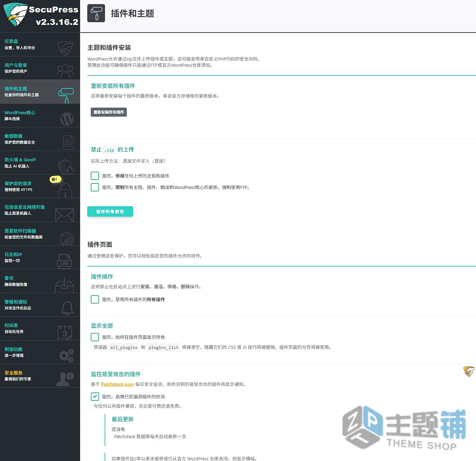Viewport: 476px width, 461px height.
Task: Click the 重新安装所有插件 heading
Action: click(x=113, y=86)
